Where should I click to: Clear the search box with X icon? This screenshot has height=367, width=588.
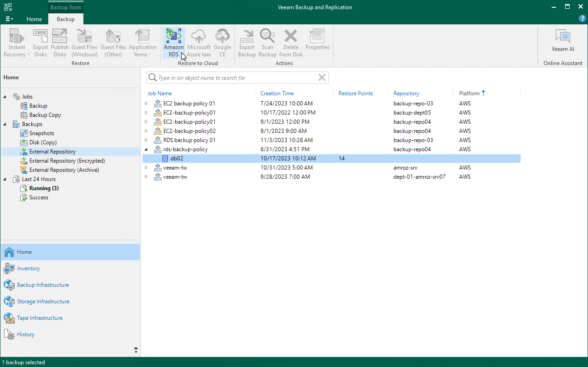click(x=322, y=78)
